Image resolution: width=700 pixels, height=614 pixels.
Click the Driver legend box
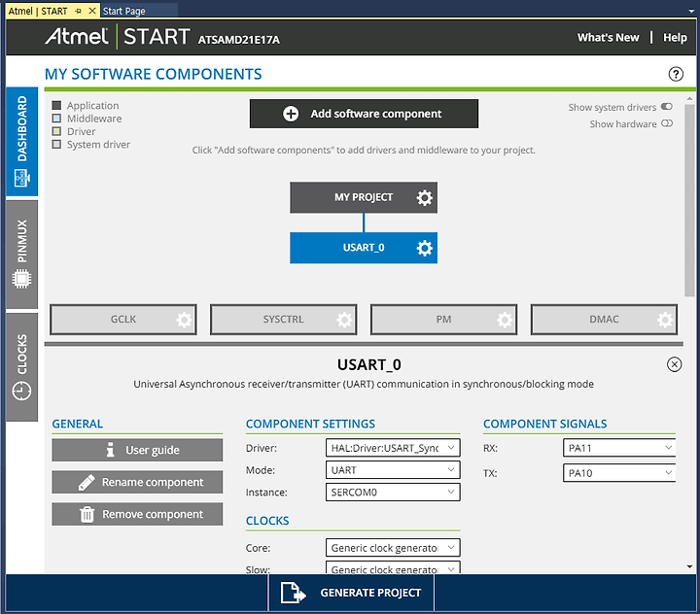click(56, 131)
